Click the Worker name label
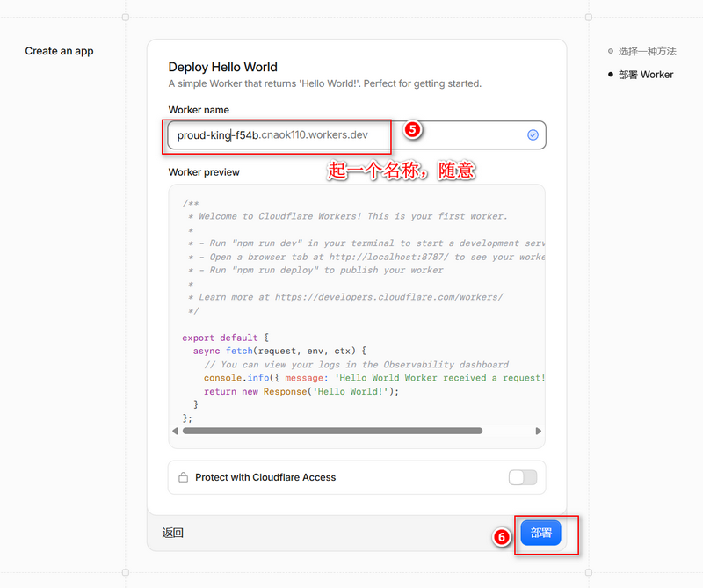Viewport: 703px width, 588px height. click(x=199, y=110)
